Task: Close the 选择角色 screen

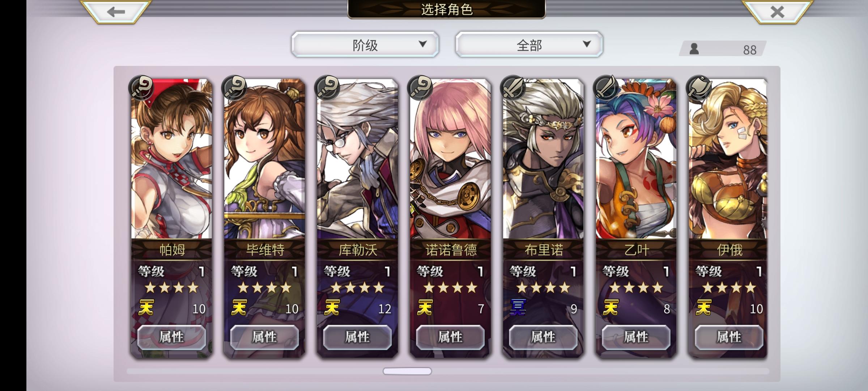Action: 777,12
